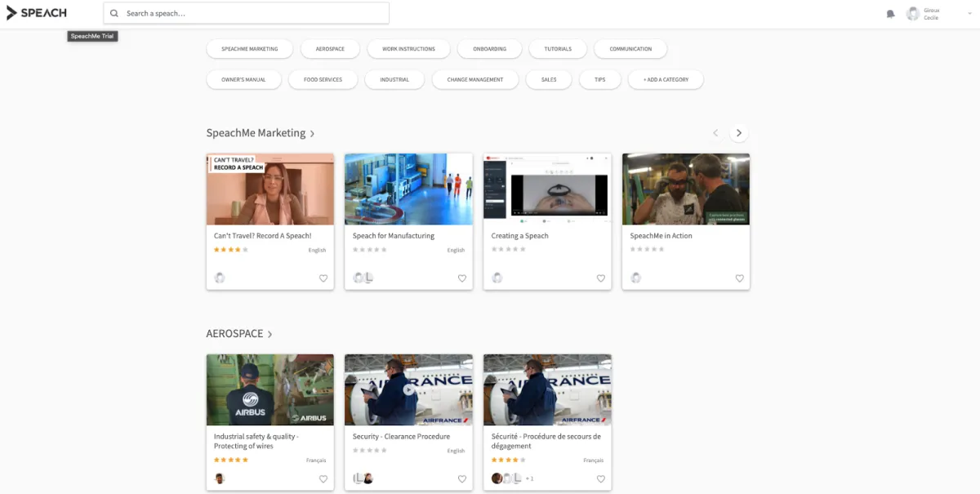Image resolution: width=980 pixels, height=494 pixels.
Task: Favorite the Security - Clearance Procedure card
Action: click(462, 479)
